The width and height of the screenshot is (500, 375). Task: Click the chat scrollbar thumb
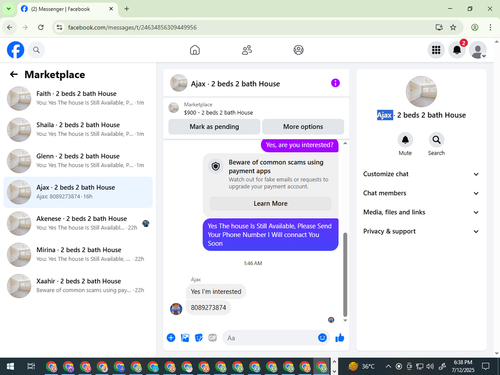[345, 274]
